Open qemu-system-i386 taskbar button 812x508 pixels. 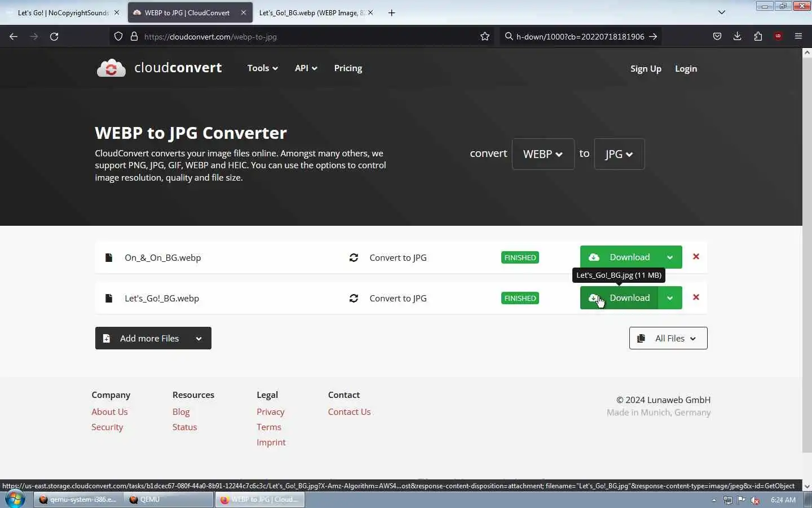pyautogui.click(x=78, y=500)
